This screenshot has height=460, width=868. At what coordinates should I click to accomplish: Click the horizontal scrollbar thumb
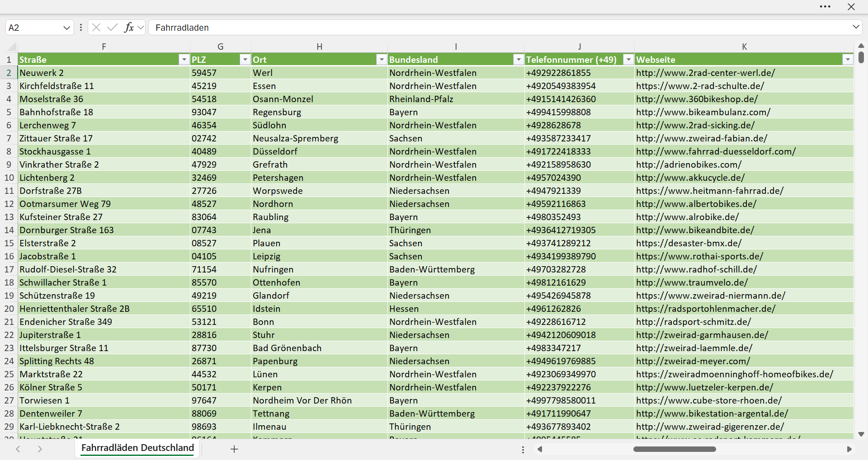point(675,449)
